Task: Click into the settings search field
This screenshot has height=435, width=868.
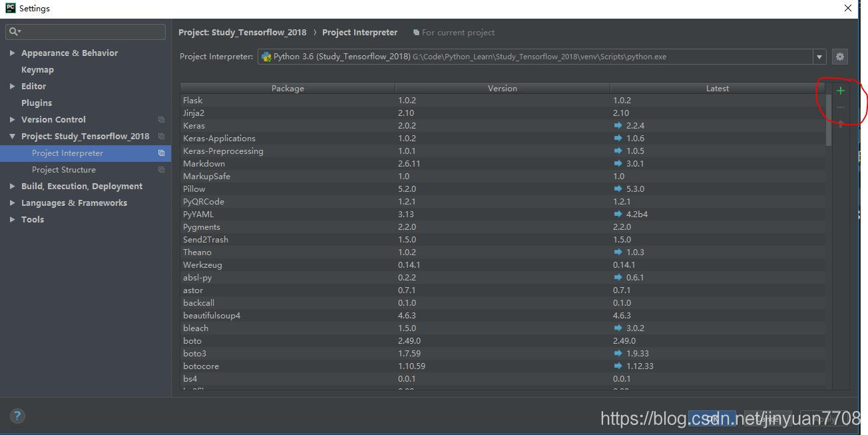Action: click(85, 31)
